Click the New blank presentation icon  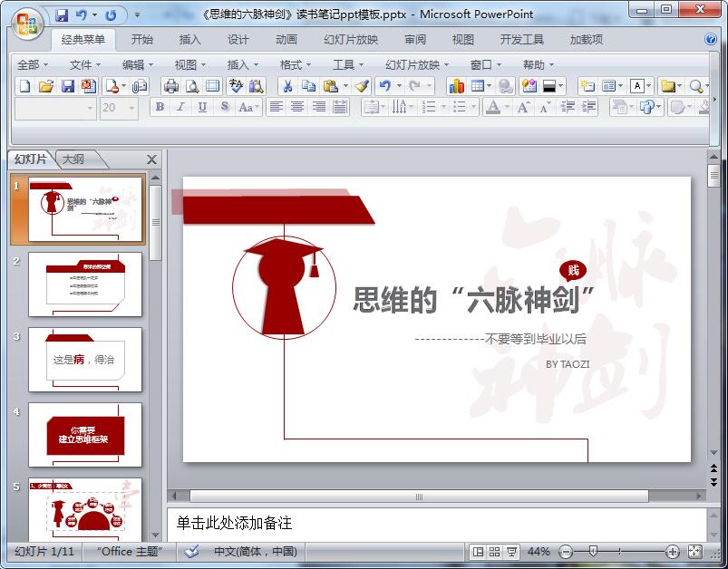[x=25, y=86]
